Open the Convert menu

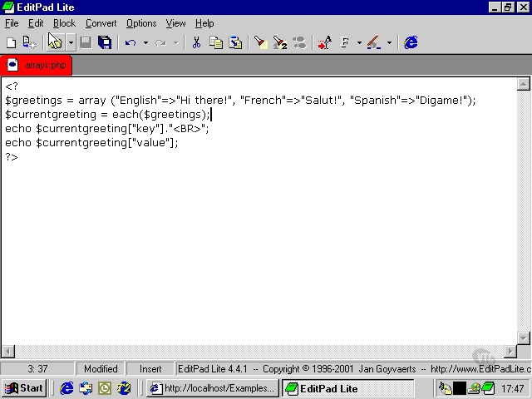(101, 23)
